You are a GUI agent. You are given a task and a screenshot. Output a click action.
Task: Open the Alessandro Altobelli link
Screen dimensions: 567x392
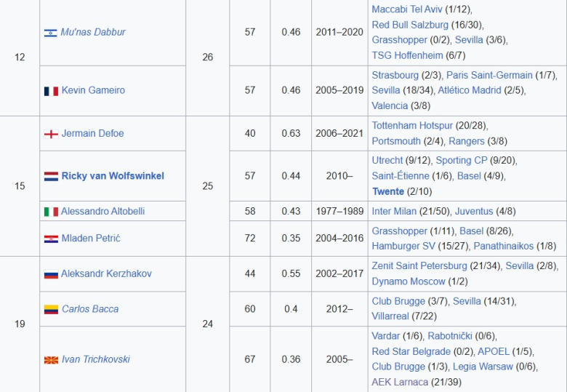102,211
